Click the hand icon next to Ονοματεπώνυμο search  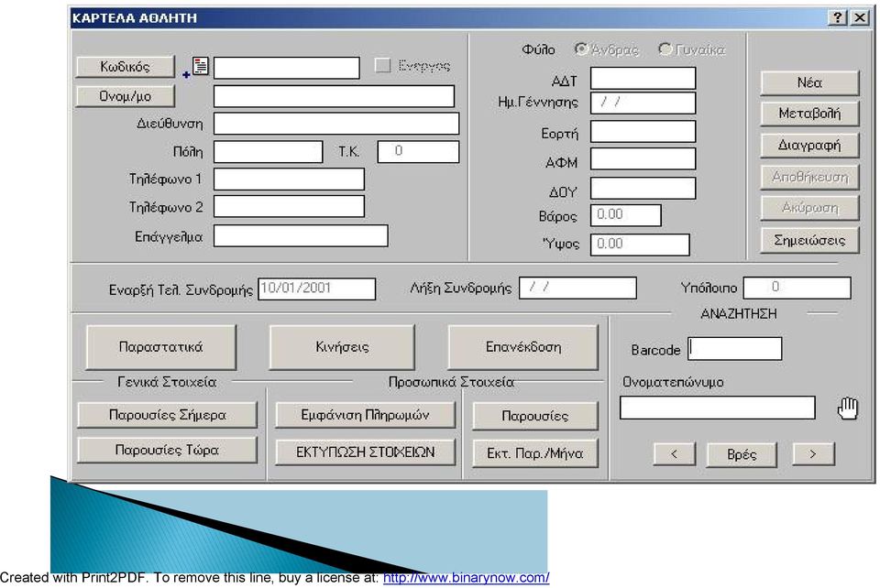coord(847,408)
